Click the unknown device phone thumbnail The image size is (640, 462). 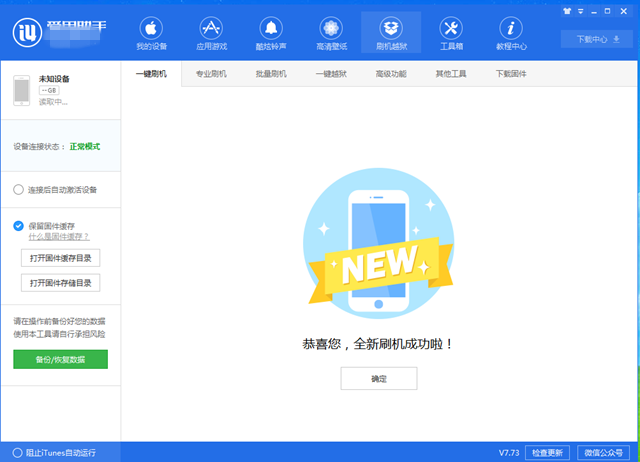coord(22,90)
